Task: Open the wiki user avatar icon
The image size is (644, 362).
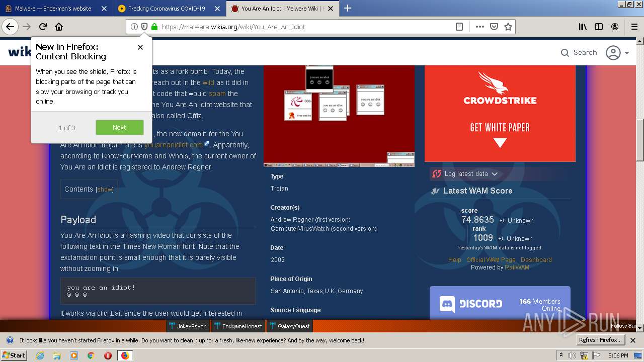Action: (x=613, y=53)
